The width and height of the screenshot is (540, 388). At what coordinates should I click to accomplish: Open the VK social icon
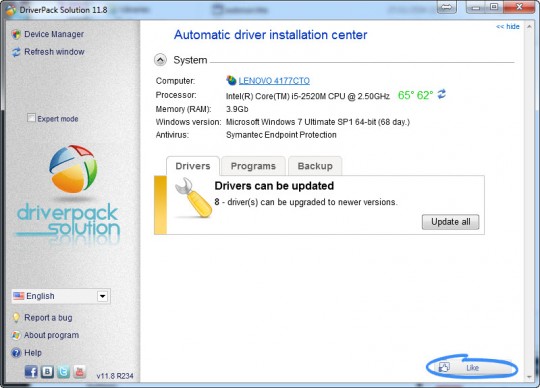click(x=47, y=371)
